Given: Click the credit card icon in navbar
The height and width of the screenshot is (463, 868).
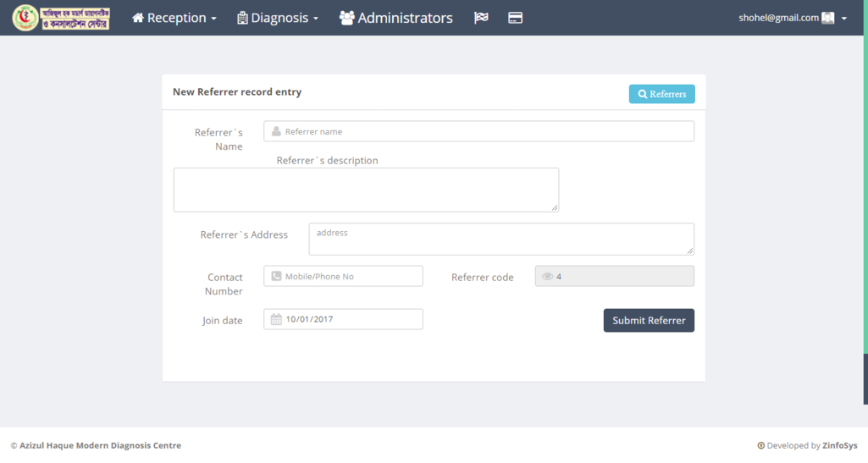Looking at the screenshot, I should (515, 18).
